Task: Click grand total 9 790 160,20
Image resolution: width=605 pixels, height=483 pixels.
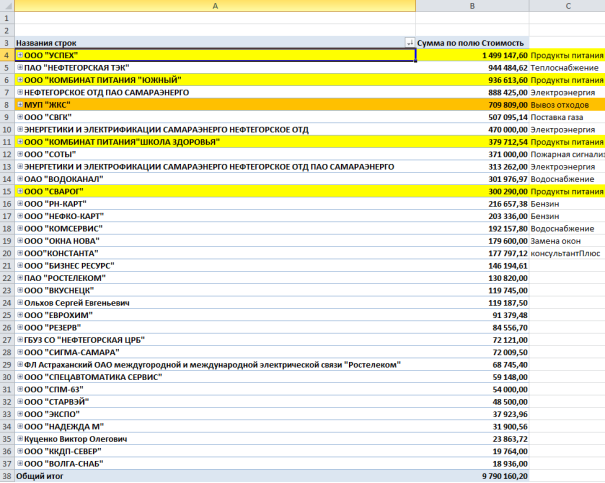Action: 505,476
